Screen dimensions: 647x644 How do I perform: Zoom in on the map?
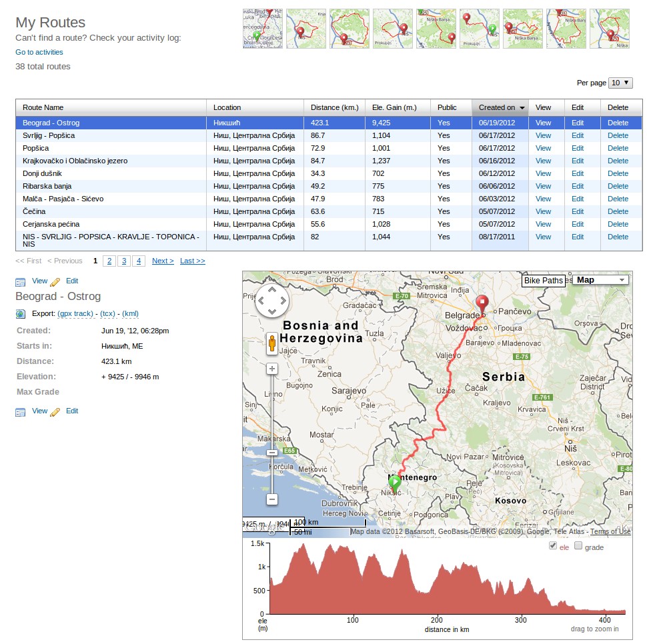272,368
